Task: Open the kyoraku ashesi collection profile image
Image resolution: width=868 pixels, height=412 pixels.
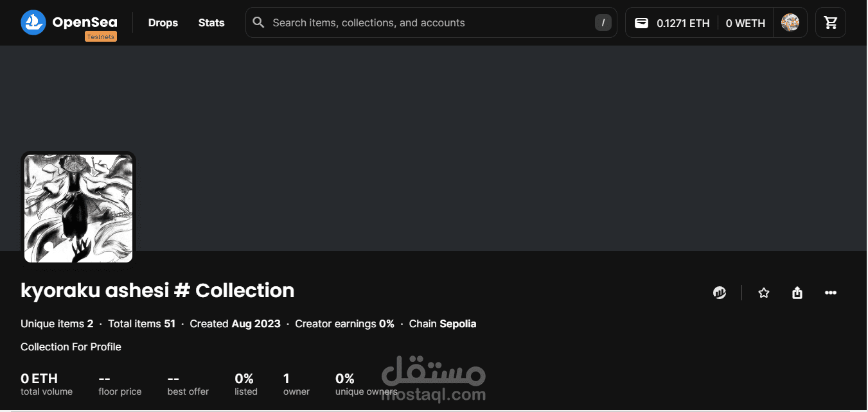Action: click(78, 208)
